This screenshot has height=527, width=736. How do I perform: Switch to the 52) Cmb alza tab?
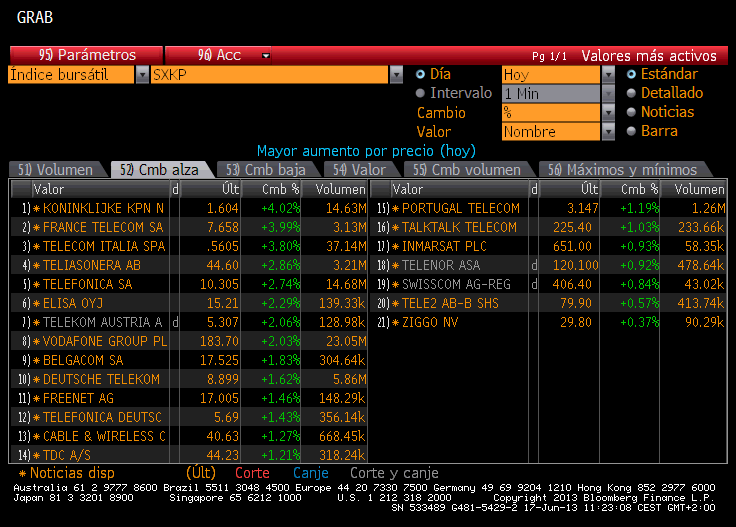pos(160,169)
